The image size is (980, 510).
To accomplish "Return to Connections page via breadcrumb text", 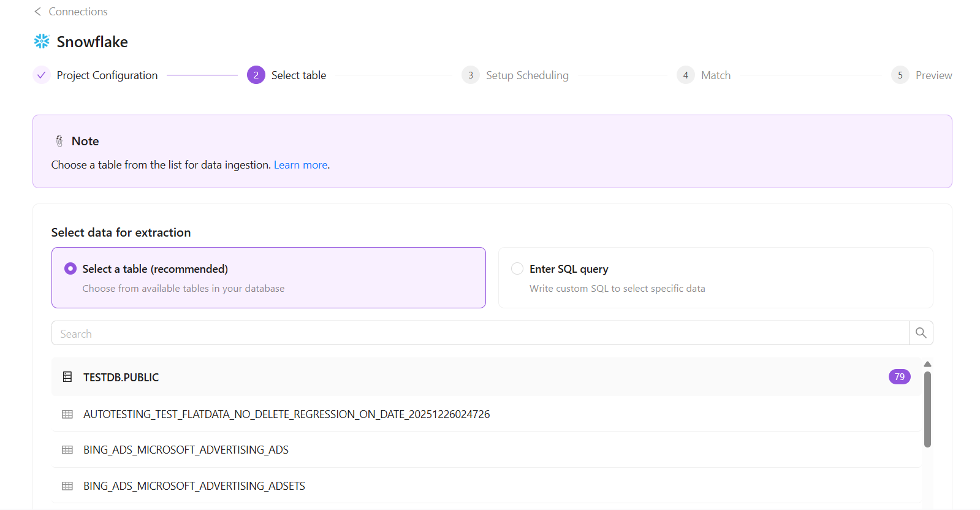I will coord(78,12).
